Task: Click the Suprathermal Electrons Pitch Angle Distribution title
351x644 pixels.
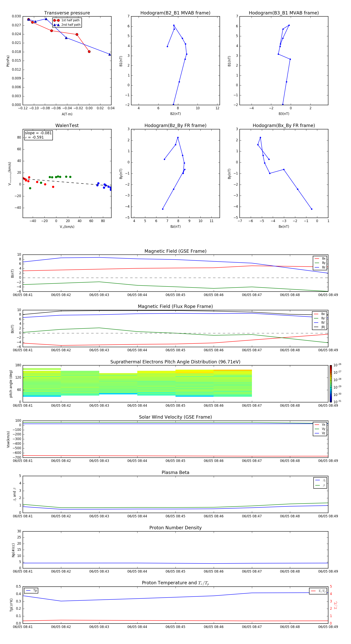Action: click(x=175, y=362)
